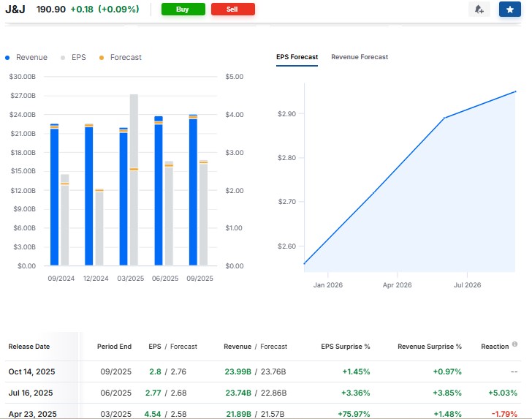
Task: Click the EPS Surprise % column header
Action: [346, 347]
